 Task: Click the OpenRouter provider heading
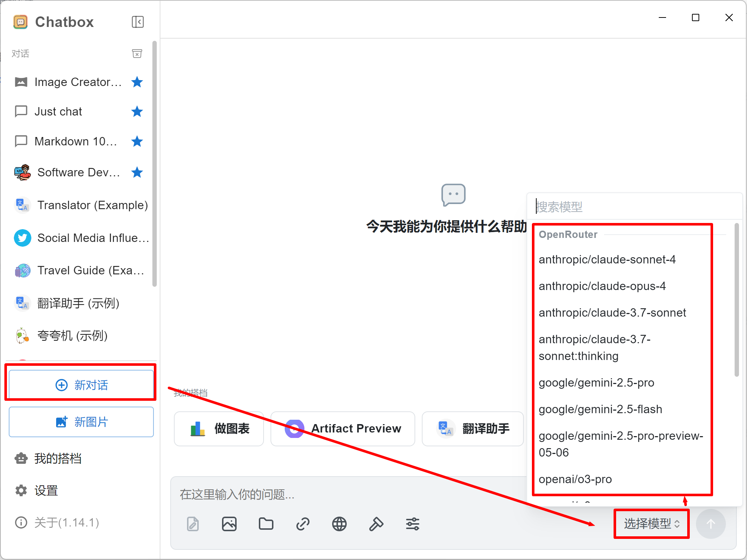[x=568, y=234]
